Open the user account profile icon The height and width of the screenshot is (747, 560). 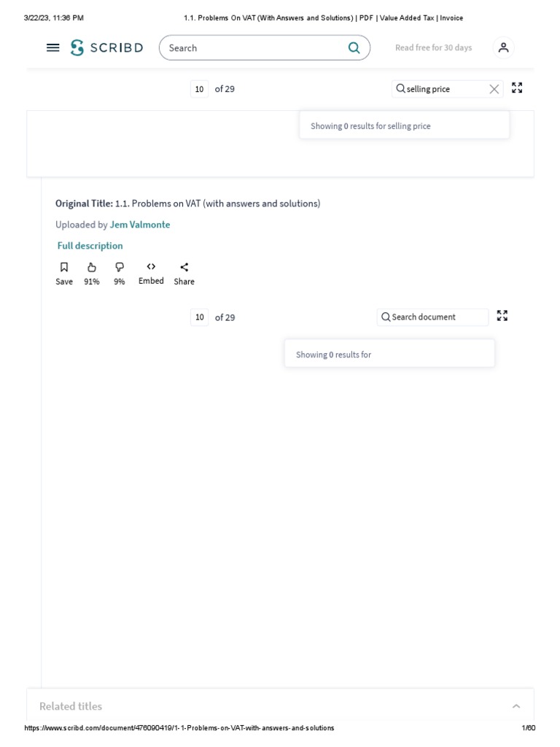(503, 48)
